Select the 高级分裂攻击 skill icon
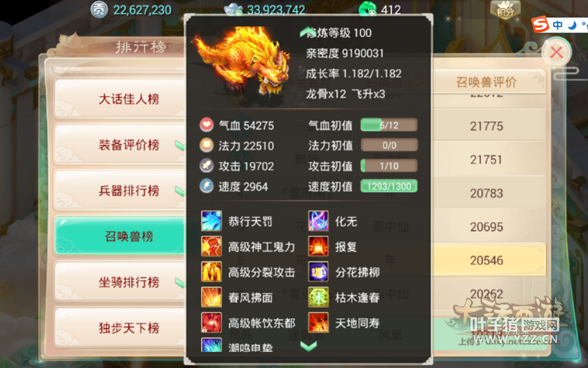Image resolution: width=588 pixels, height=368 pixels. click(x=212, y=272)
